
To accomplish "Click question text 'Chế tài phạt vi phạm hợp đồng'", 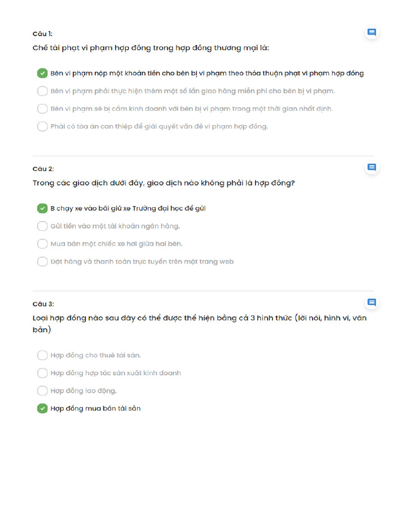I will tap(151, 48).
